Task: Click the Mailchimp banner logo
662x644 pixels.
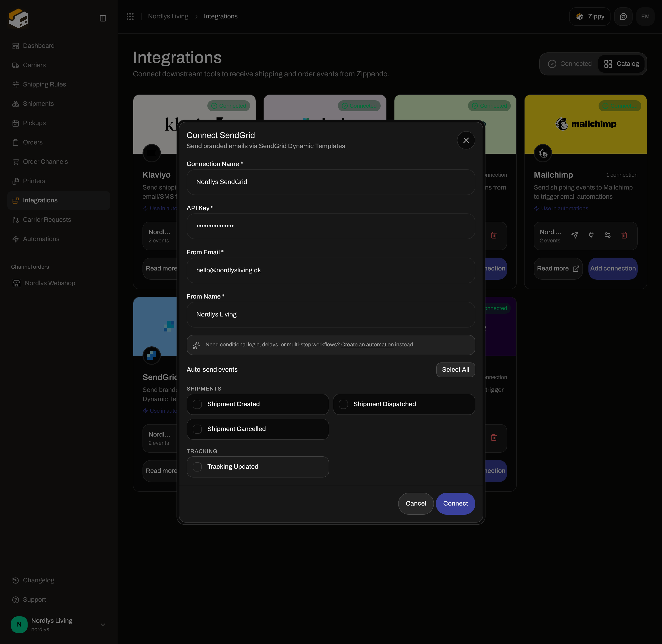Action: (586, 124)
